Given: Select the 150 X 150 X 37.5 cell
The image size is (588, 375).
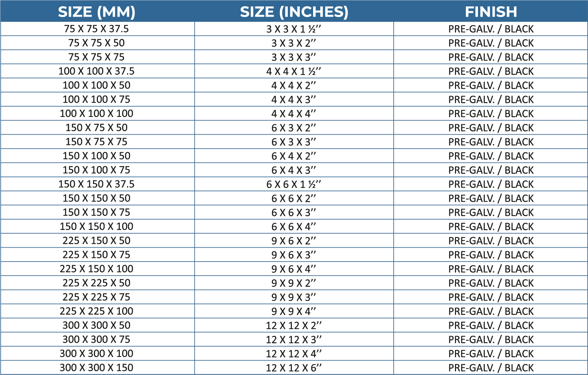Looking at the screenshot, I should (x=96, y=184).
